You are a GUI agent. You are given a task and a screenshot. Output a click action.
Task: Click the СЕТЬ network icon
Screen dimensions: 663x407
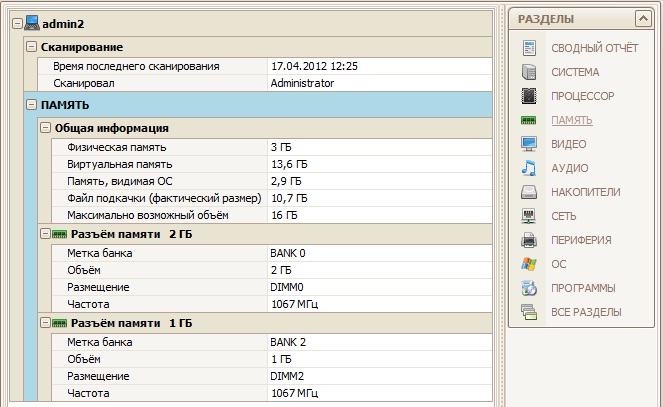[x=529, y=216]
